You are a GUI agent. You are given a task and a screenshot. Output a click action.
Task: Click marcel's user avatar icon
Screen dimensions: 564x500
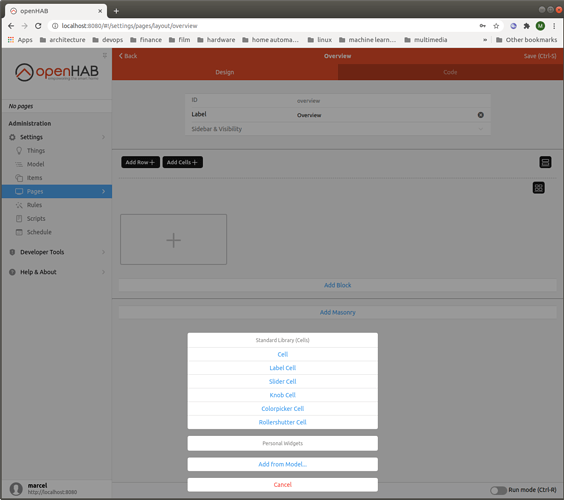click(16, 488)
